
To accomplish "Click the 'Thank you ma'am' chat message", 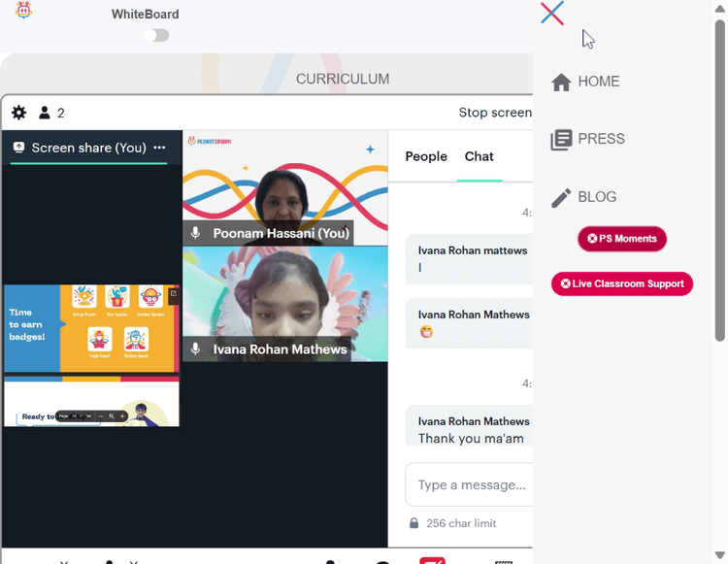I will click(469, 425).
